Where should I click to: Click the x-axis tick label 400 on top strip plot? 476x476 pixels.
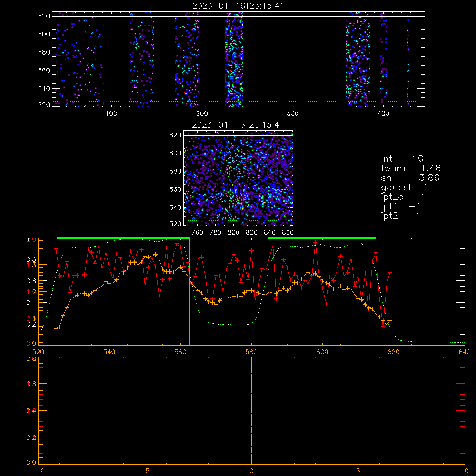383,114
